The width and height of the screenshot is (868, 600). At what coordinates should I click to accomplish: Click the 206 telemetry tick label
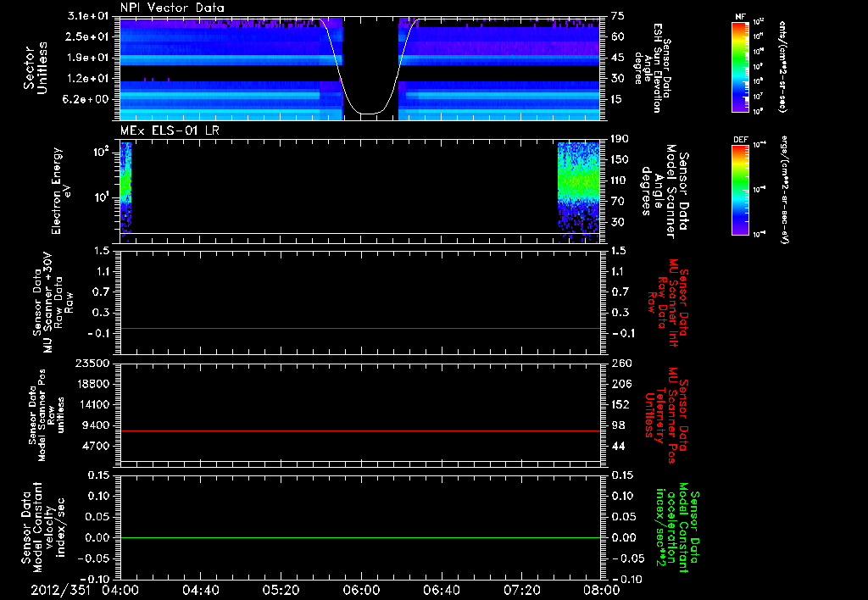[x=620, y=384]
